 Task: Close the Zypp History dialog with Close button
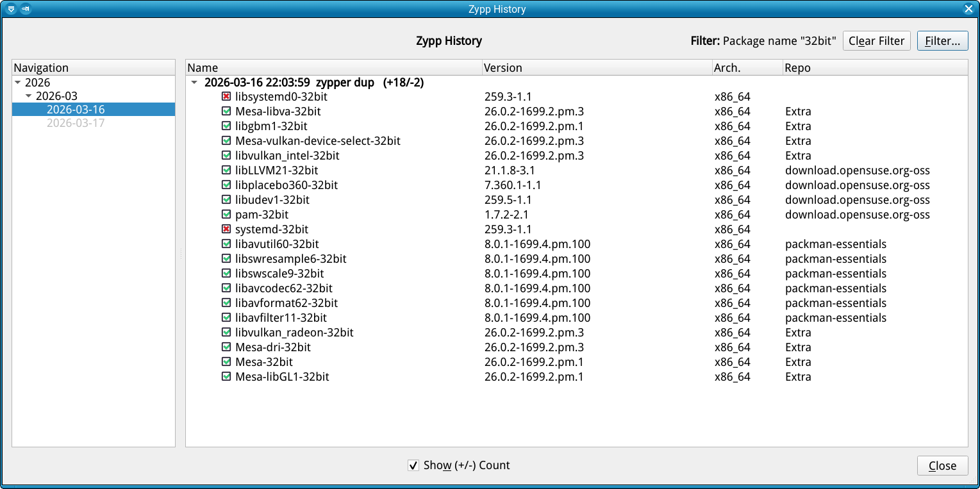(x=942, y=466)
